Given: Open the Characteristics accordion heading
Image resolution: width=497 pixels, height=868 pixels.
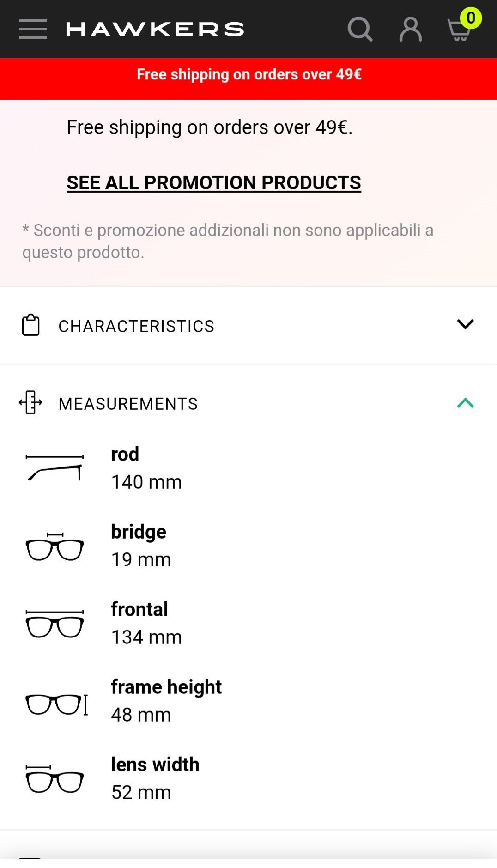Looking at the screenshot, I should (x=248, y=326).
